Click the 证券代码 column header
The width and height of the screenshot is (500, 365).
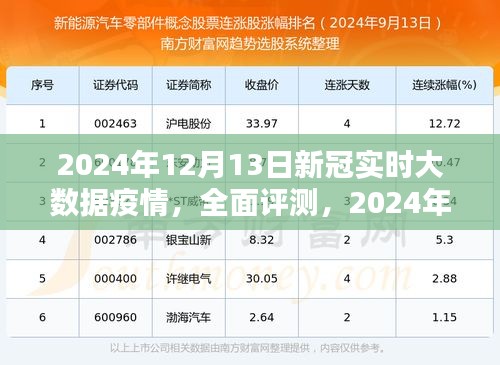tap(115, 85)
